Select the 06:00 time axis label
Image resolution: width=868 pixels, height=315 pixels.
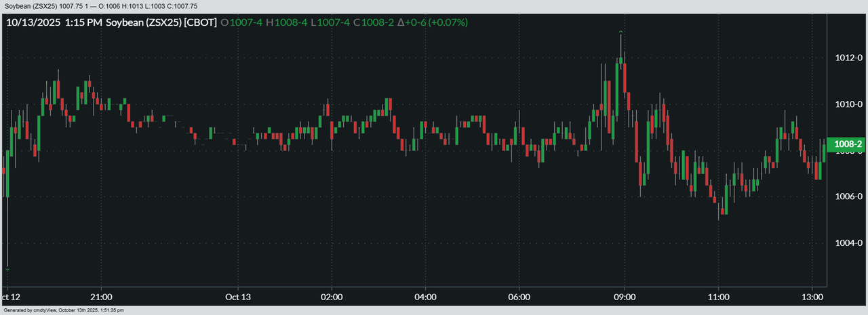pos(519,297)
